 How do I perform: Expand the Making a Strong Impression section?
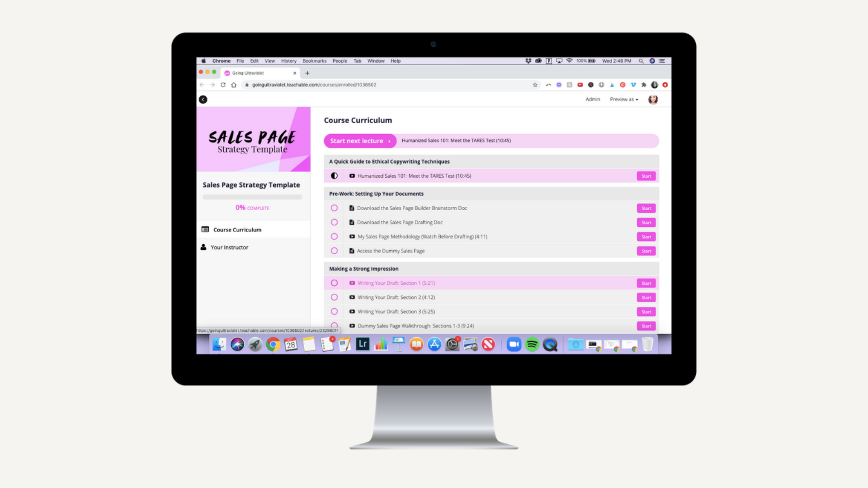pos(363,268)
